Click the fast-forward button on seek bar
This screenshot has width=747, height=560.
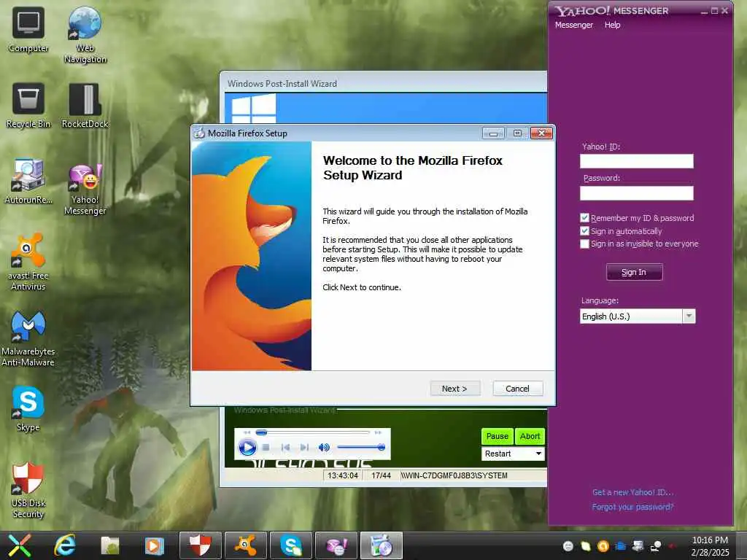pos(378,432)
